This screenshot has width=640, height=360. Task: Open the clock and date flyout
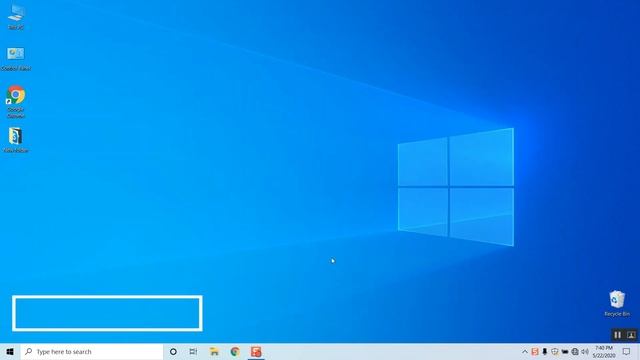pyautogui.click(x=604, y=351)
